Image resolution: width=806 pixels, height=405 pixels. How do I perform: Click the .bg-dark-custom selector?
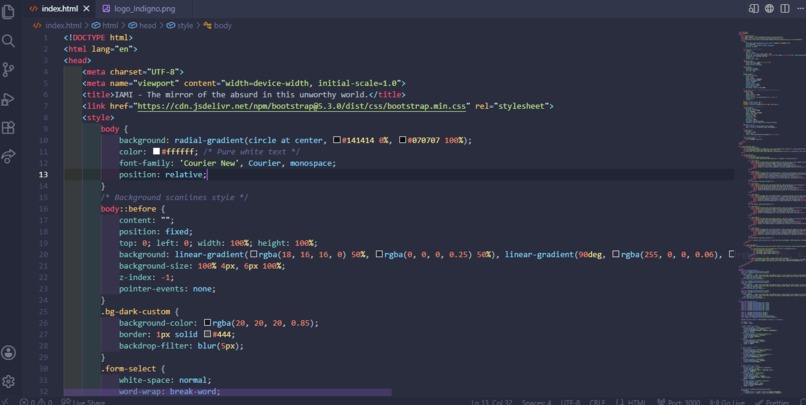[x=135, y=311]
